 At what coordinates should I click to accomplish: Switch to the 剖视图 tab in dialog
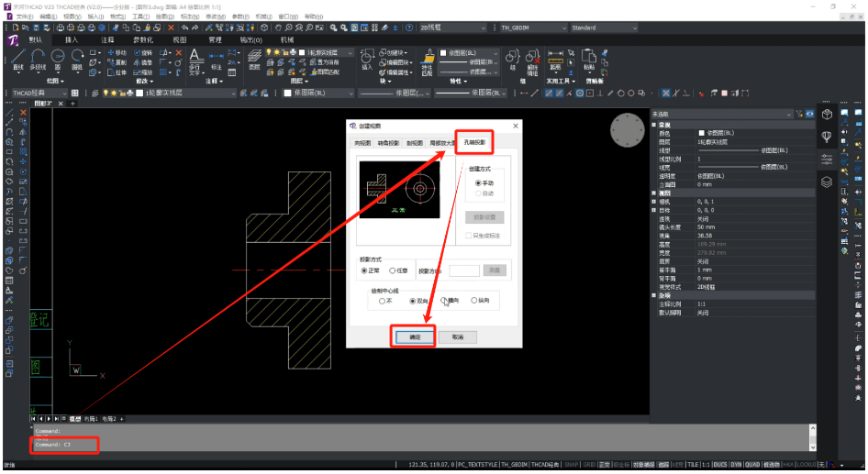coord(415,143)
